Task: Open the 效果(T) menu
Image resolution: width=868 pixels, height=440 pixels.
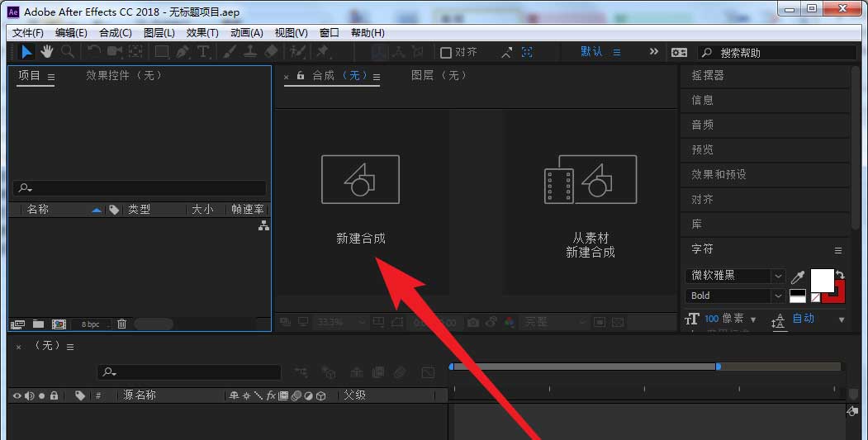Action: pos(202,33)
